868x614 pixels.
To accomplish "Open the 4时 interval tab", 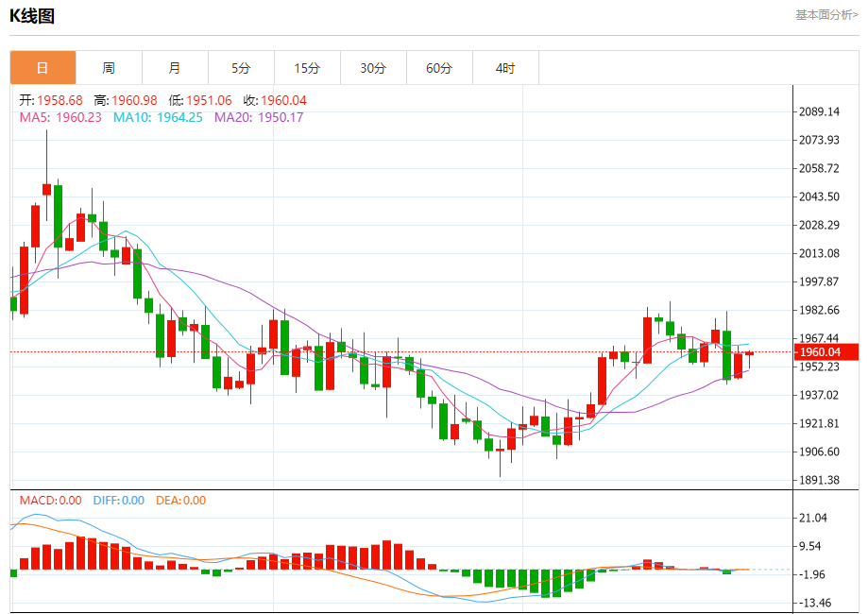I will [505, 68].
